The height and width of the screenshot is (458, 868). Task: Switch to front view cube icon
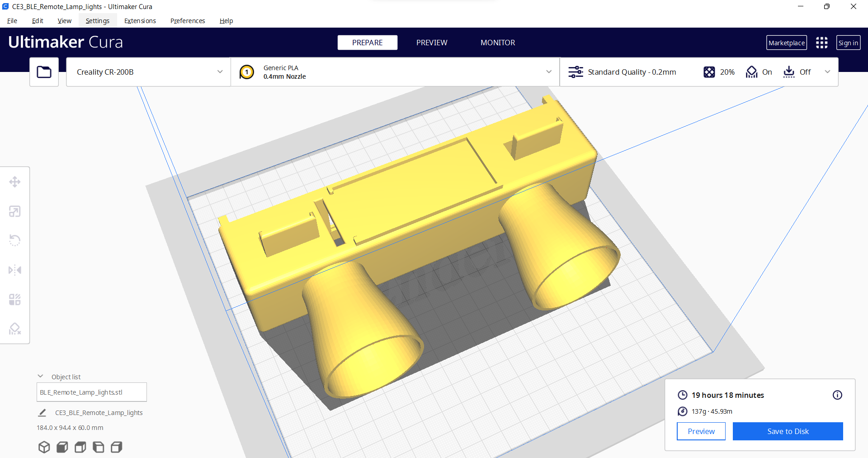[62, 447]
